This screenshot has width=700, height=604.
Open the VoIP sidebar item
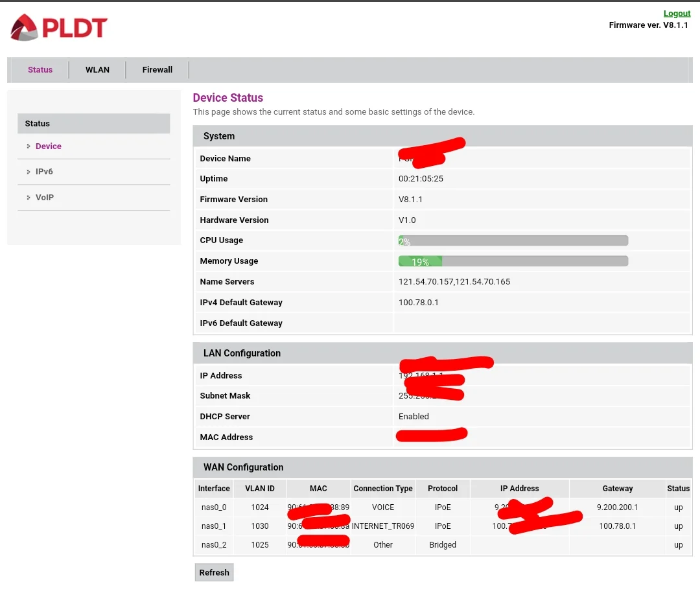click(45, 197)
